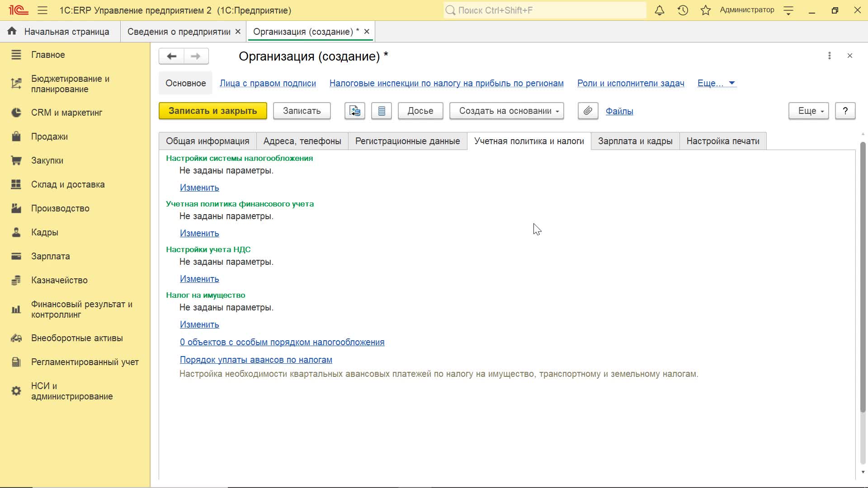Open history clock icon
Screen dimensions: 868x488
tap(683, 10)
